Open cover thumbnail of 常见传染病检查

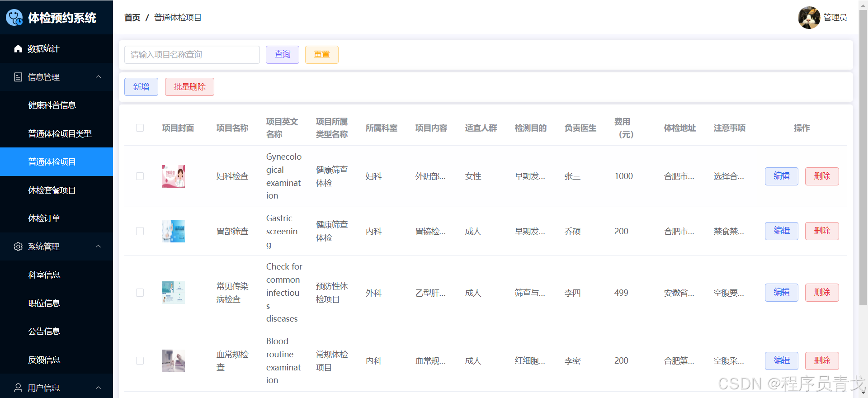(x=174, y=293)
